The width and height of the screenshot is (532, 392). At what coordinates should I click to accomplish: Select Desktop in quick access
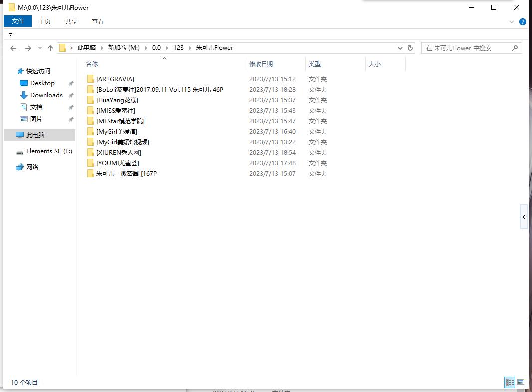42,83
